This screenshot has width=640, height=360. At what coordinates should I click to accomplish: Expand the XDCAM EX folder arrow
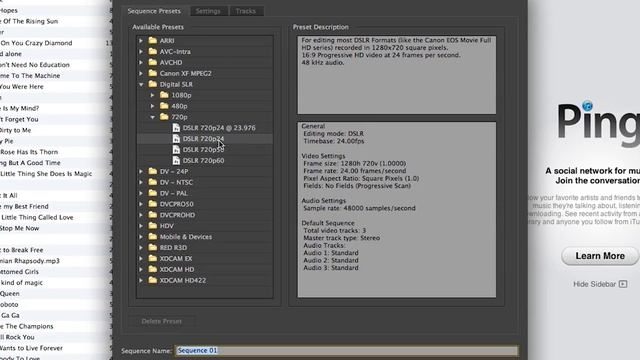(141, 258)
